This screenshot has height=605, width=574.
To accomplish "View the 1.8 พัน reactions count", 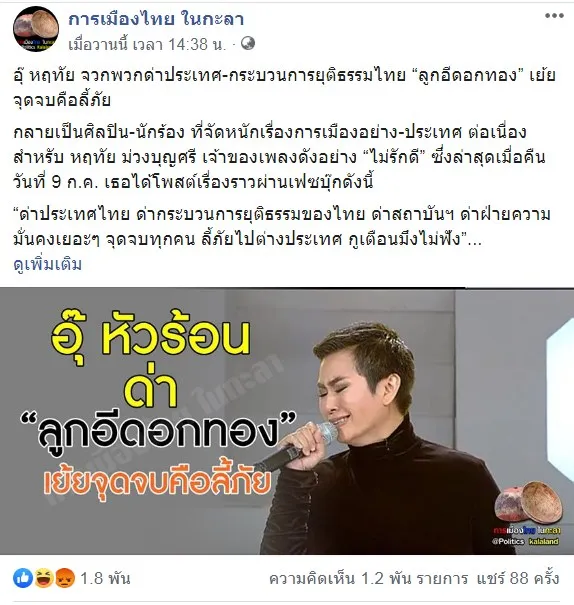I will coord(105,578).
